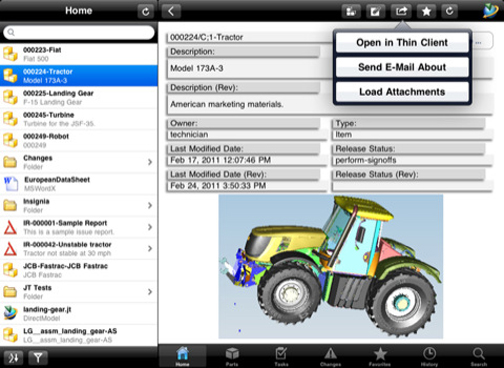Select LG__assm_landing_gear-AS row
The image size is (504, 368).
tap(79, 335)
